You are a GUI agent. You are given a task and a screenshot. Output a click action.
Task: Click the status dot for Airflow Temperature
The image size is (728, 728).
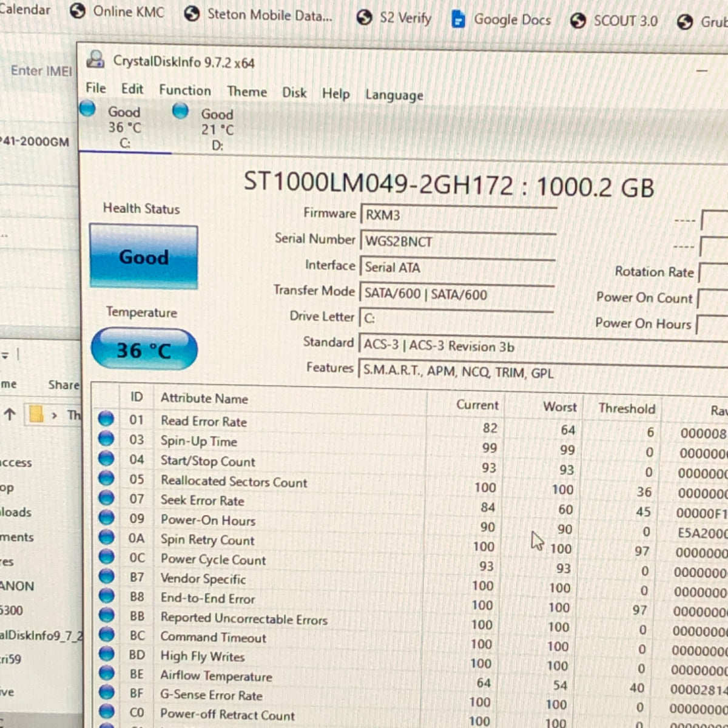[106, 673]
